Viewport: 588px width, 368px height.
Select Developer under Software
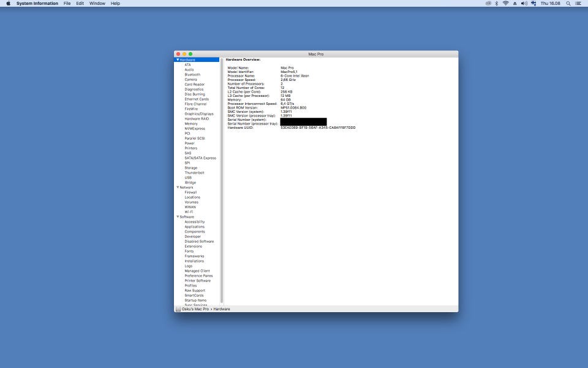point(193,237)
